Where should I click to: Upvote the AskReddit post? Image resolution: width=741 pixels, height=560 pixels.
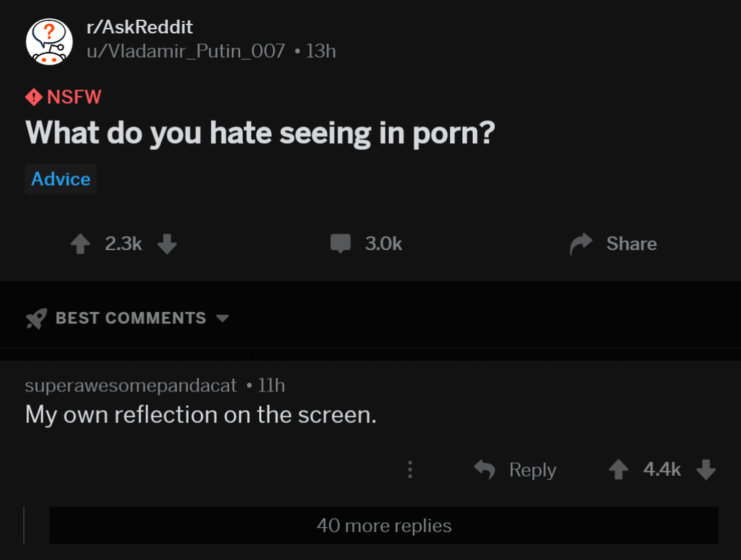[80, 243]
